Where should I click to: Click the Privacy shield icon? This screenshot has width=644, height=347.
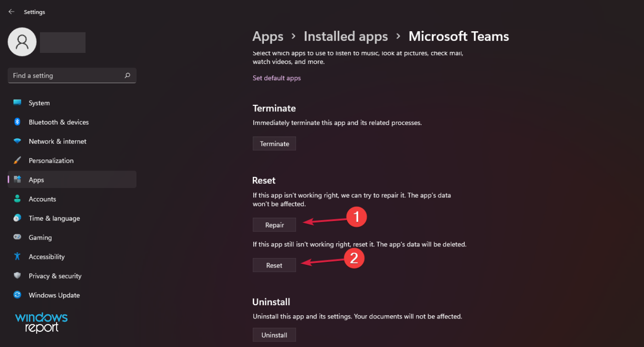pyautogui.click(x=17, y=276)
